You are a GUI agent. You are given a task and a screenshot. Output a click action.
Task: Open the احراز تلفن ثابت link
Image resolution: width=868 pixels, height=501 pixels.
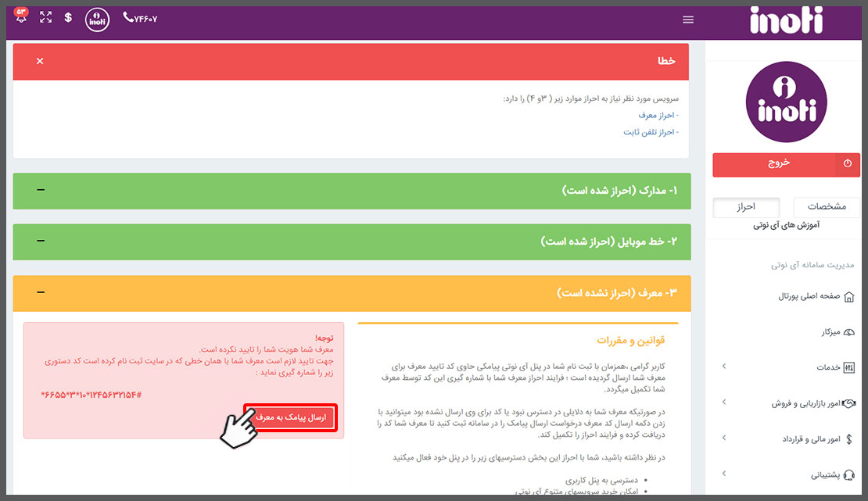(x=651, y=132)
